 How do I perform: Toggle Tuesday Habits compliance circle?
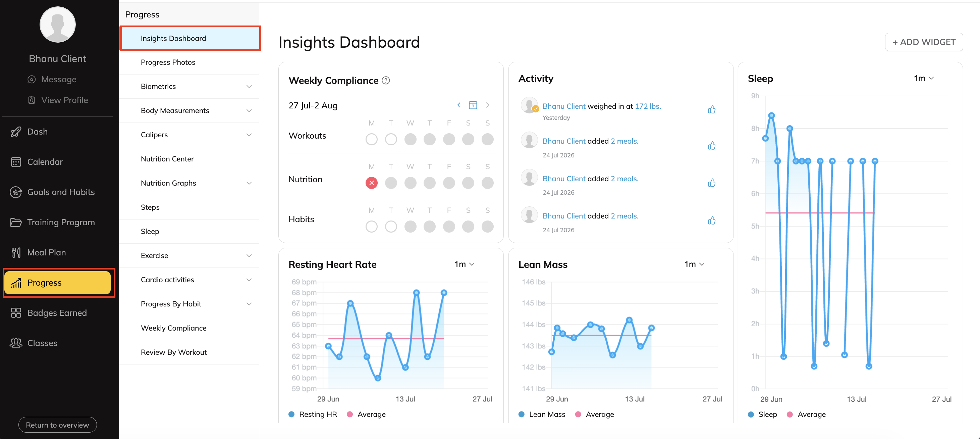pos(391,227)
